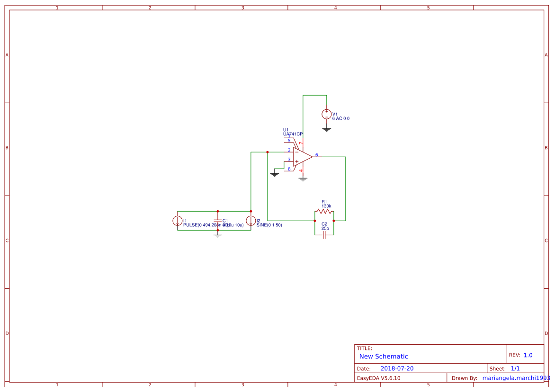
Task: Click the ground symbol at op-amp pin 3
Action: [275, 173]
